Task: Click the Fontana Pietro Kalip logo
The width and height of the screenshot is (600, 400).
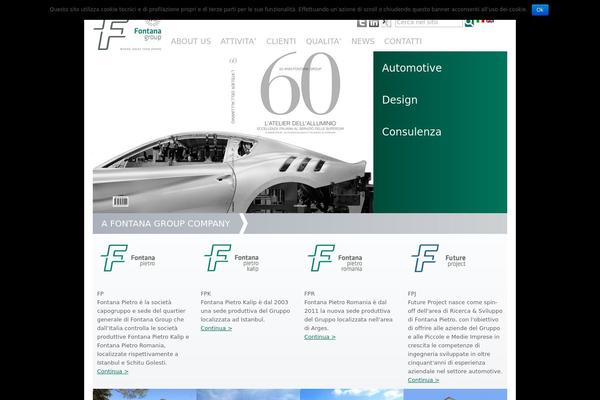Action: click(232, 258)
